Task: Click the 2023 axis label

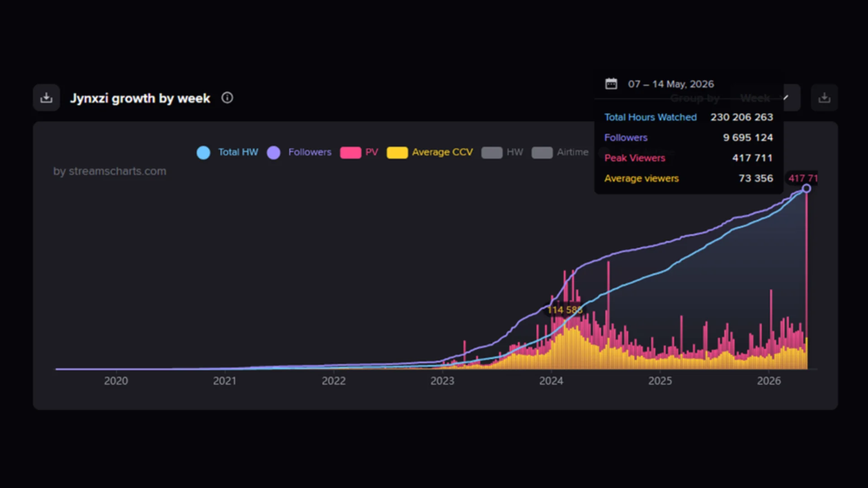Action: (x=442, y=381)
